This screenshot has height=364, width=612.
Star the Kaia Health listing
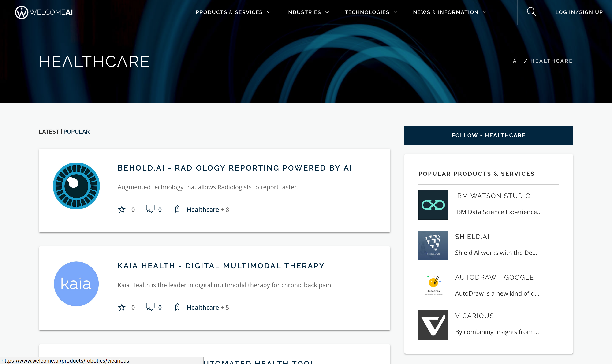coord(122,307)
